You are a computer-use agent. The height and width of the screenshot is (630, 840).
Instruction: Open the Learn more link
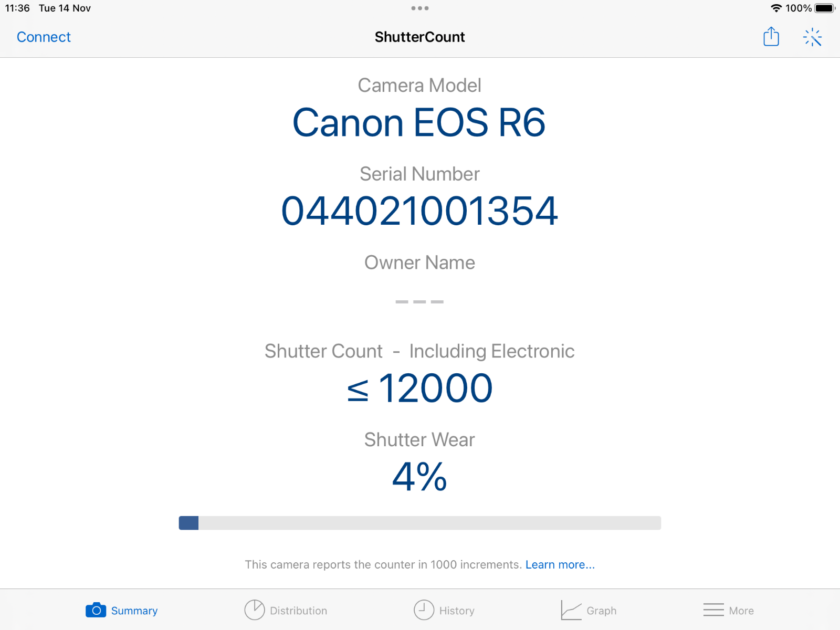coord(560,564)
